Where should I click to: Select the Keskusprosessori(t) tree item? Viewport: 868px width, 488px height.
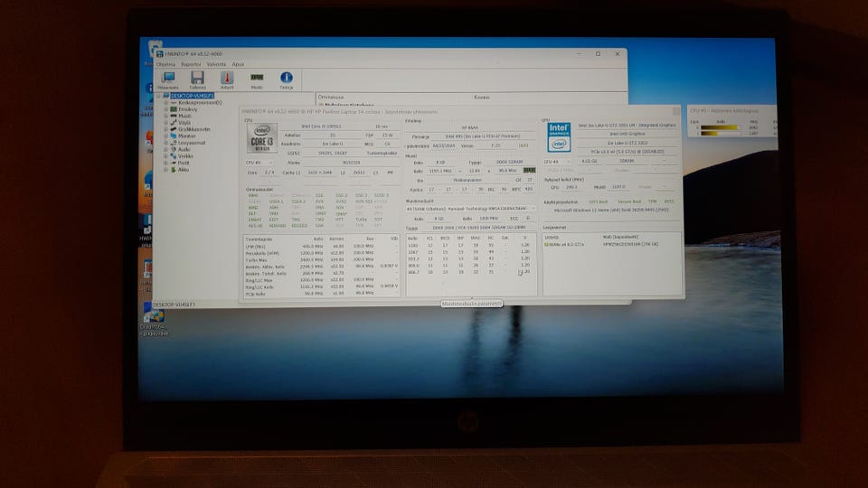point(200,102)
